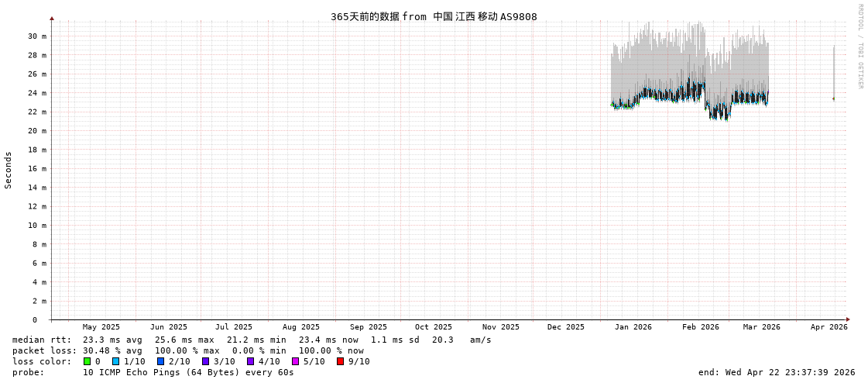Screen dimensions: 868x383
Task: Click the Oct 2025 x-axis label
Action: point(433,327)
